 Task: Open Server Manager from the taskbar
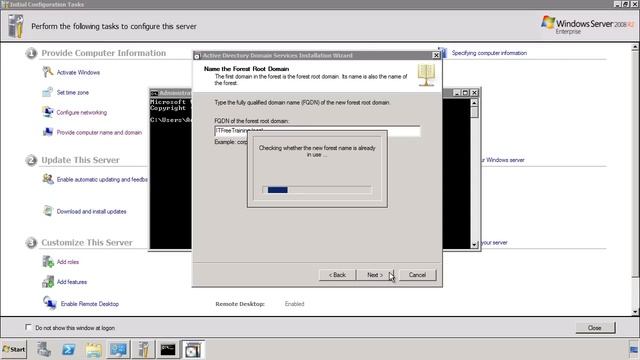click(x=44, y=349)
